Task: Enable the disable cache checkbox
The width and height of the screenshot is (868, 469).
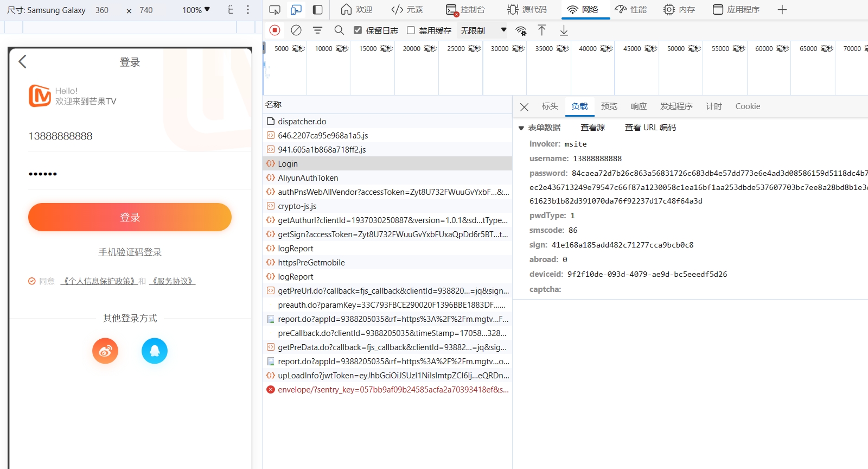Action: tap(411, 30)
